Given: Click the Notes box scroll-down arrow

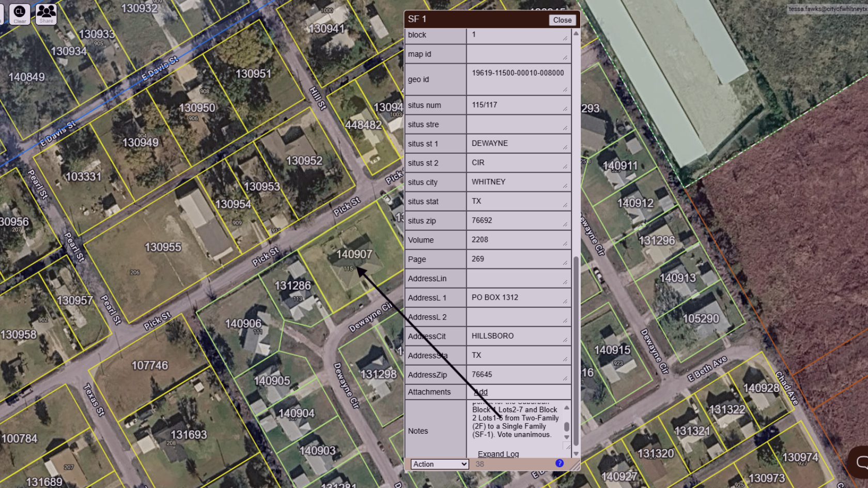Looking at the screenshot, I should 567,437.
